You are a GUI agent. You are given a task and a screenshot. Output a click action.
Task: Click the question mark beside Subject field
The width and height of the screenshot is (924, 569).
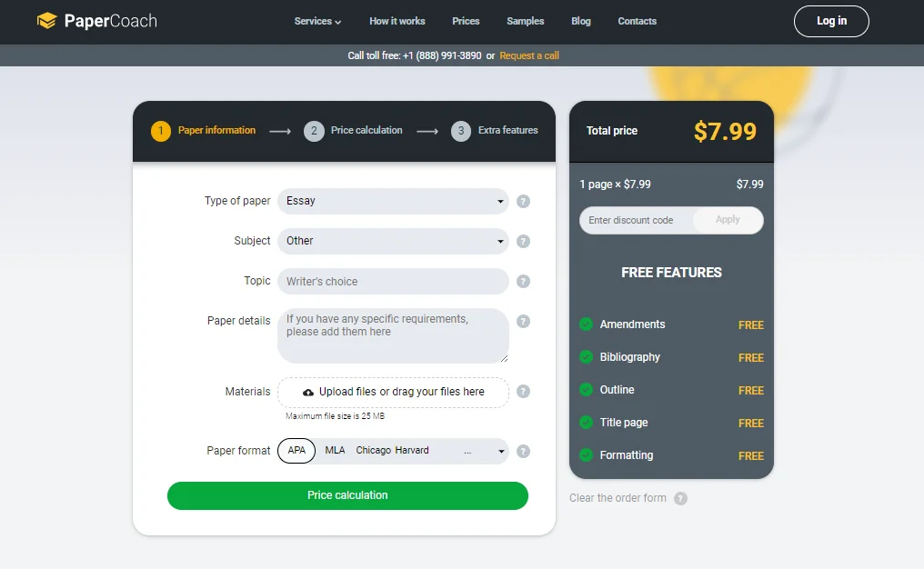click(x=523, y=241)
